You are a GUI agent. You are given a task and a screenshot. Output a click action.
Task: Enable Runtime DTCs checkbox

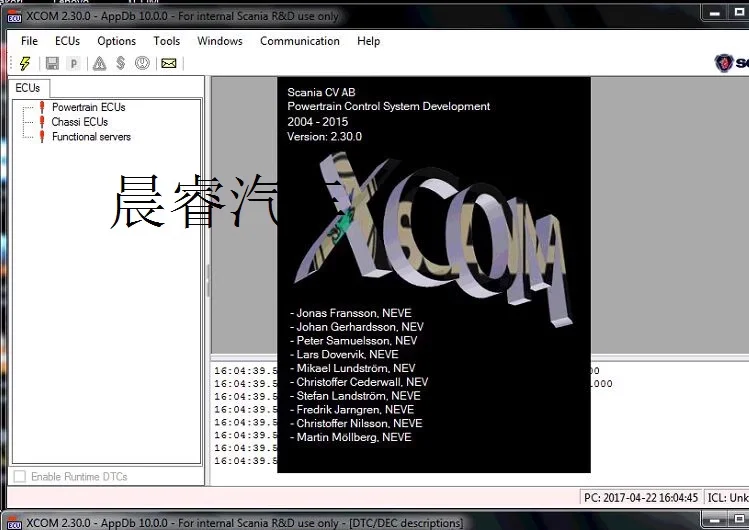point(20,476)
